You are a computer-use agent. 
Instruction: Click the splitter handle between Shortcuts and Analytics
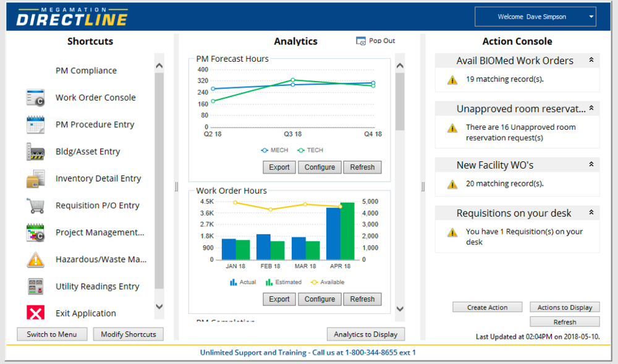coord(177,187)
